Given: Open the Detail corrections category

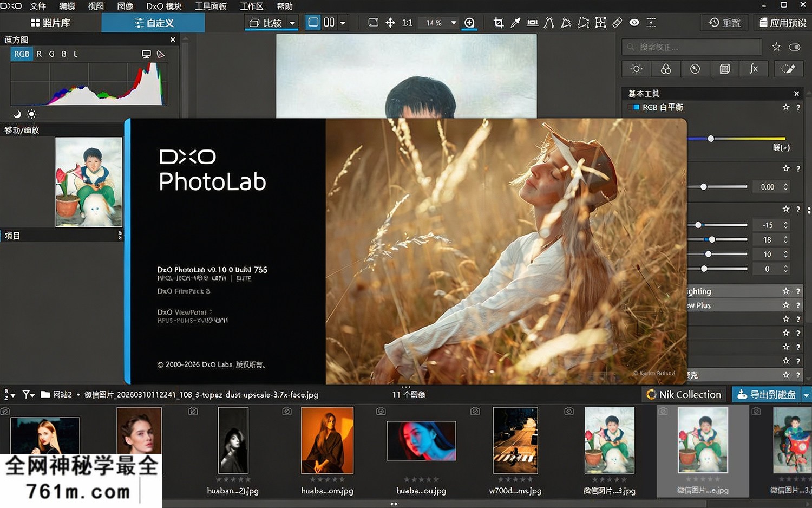Looking at the screenshot, I should click(695, 69).
